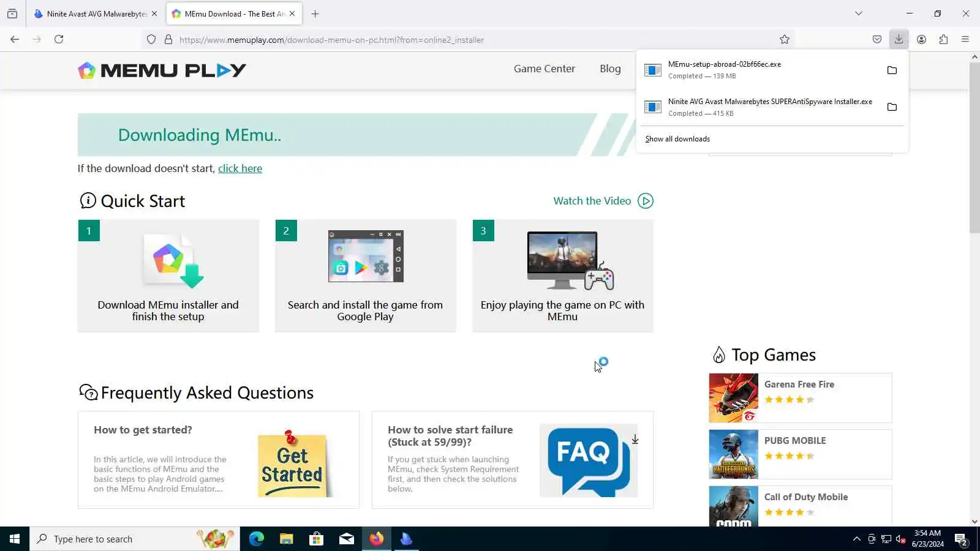
Task: Click the Call of Duty Mobile title
Action: pos(806,497)
